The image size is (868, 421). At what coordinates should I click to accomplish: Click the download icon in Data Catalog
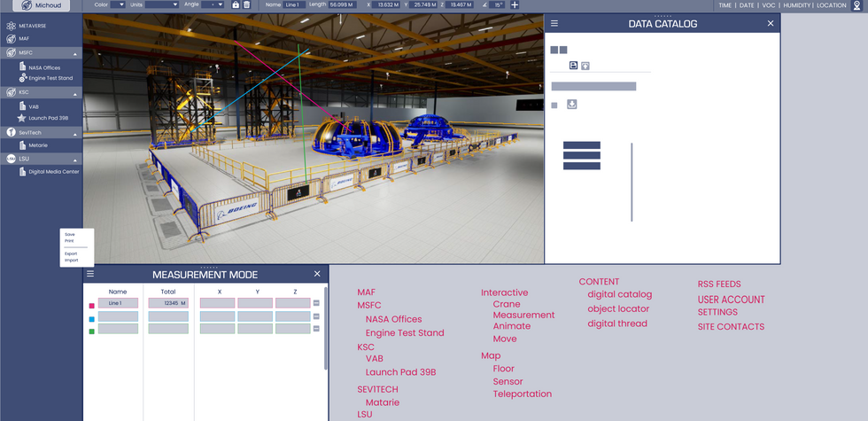572,105
